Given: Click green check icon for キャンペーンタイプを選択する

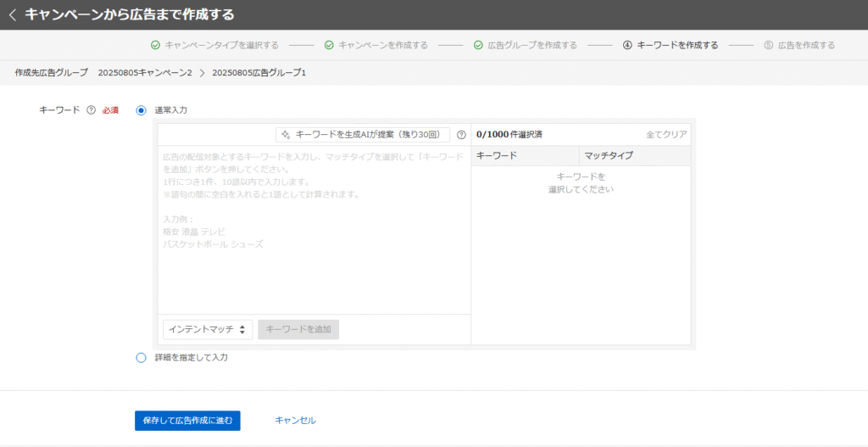Looking at the screenshot, I should click(x=156, y=46).
